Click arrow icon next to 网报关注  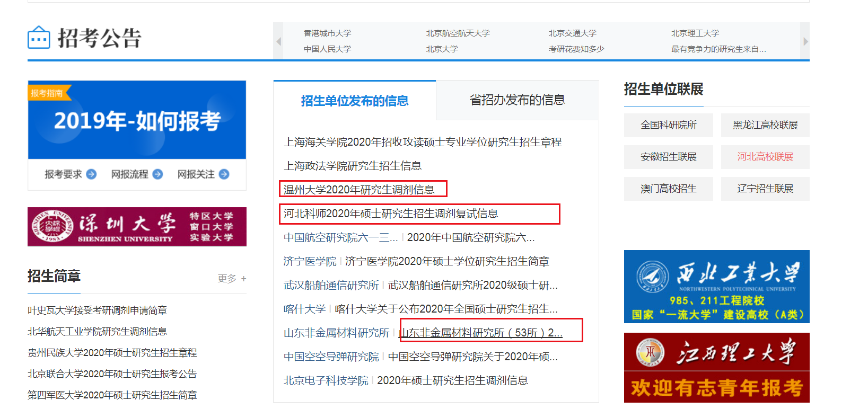click(x=224, y=174)
